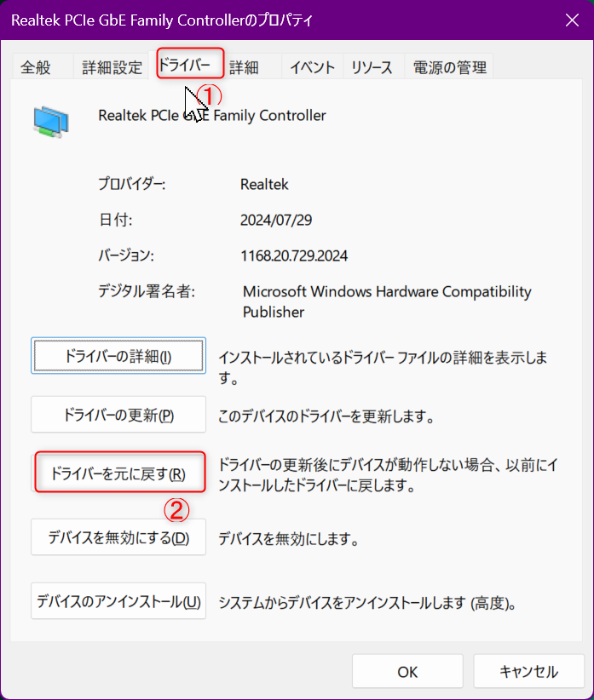Open the リソース tab
The width and height of the screenshot is (594, 700).
[372, 67]
